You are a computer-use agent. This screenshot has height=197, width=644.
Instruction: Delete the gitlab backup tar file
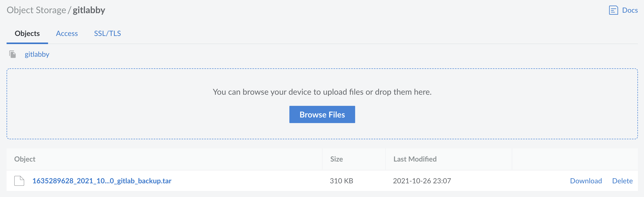click(x=622, y=181)
